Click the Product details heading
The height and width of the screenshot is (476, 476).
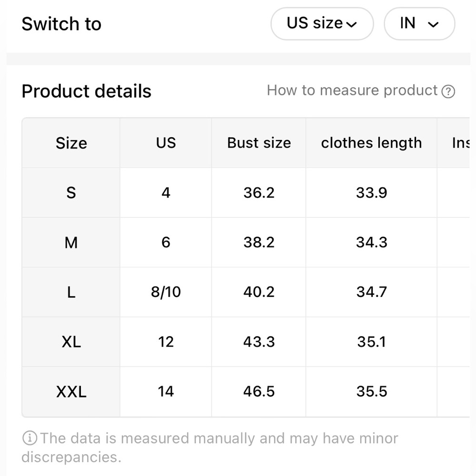click(x=86, y=91)
